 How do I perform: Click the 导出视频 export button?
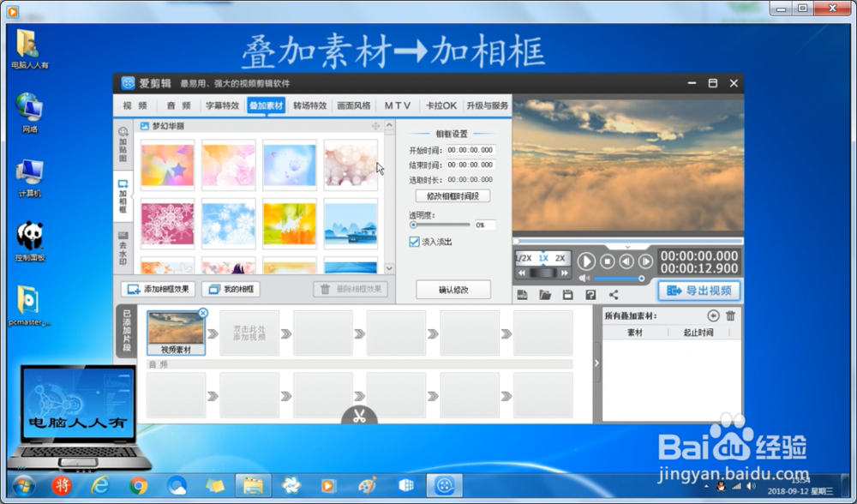[699, 291]
